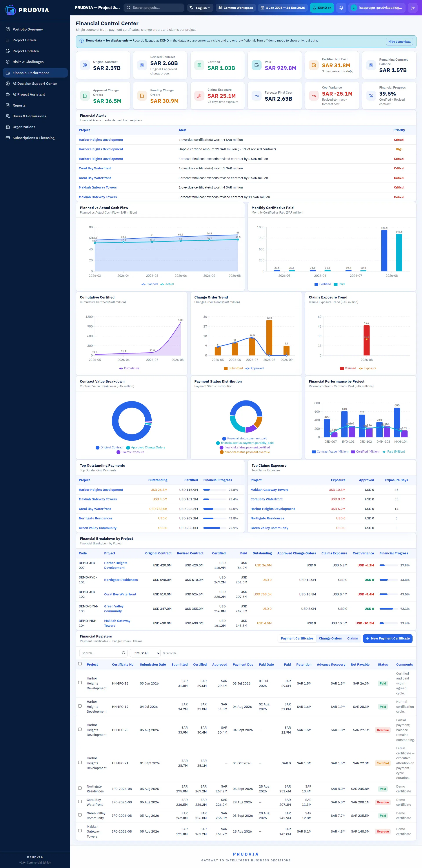Sort by Outstanding column in Top Outstanding Payments
422x868 pixels.
(157, 480)
